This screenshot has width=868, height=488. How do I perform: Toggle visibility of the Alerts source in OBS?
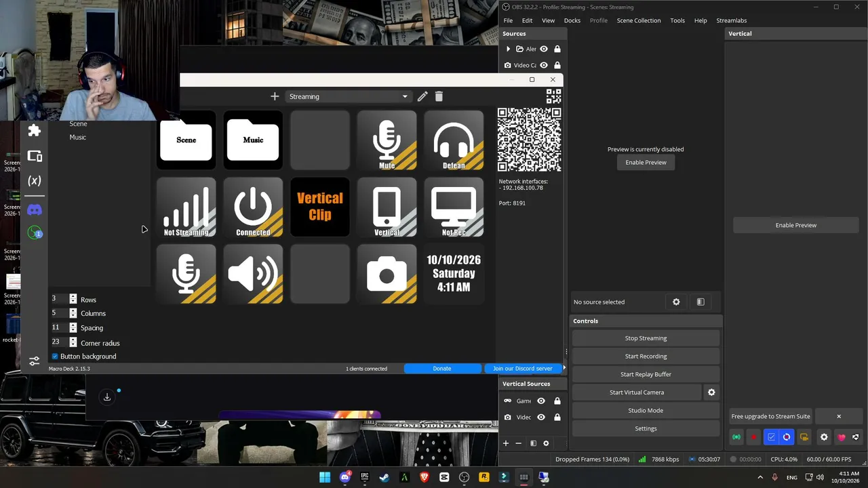(x=544, y=49)
